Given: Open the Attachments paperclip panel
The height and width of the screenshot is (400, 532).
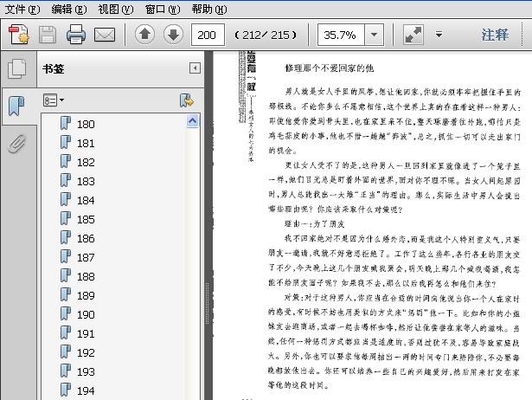Looking at the screenshot, I should coord(16,144).
